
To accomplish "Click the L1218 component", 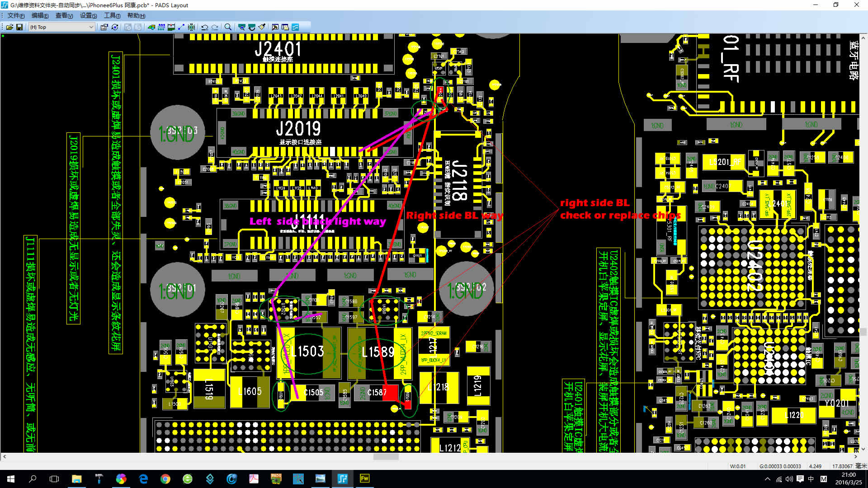I will [x=439, y=387].
